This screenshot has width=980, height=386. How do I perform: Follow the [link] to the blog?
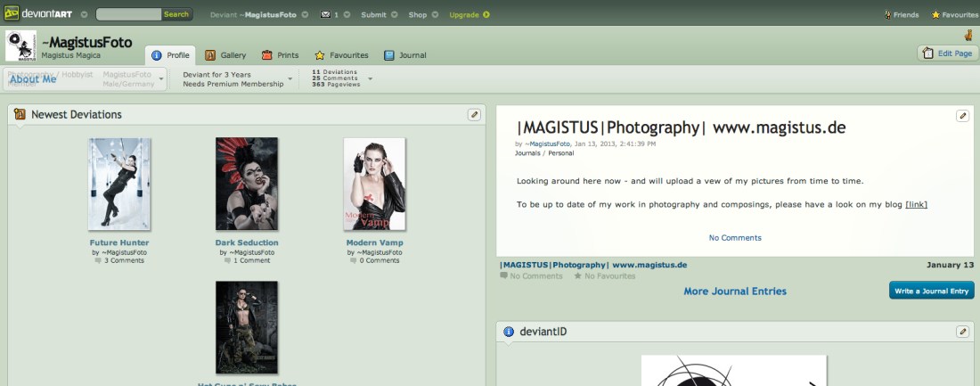[x=916, y=204]
